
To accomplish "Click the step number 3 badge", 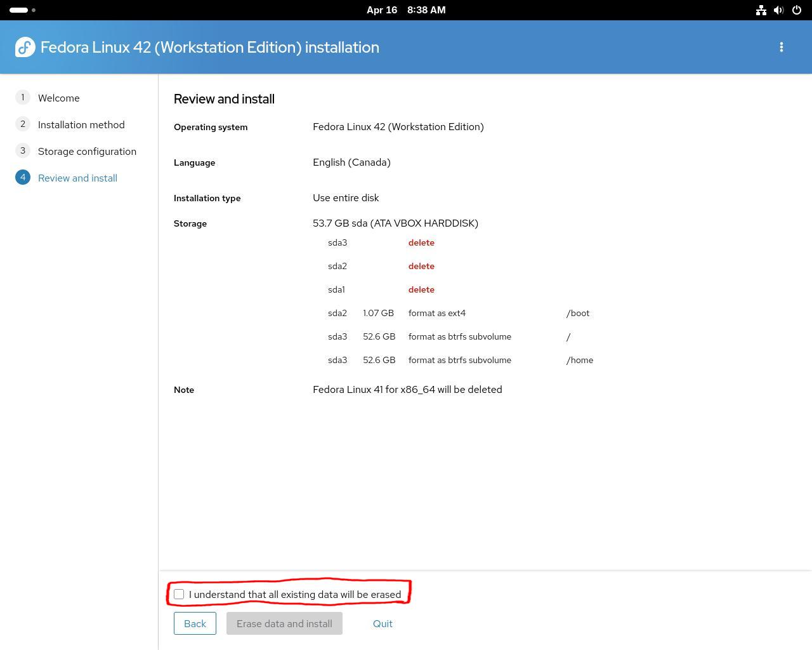I will click(x=23, y=150).
